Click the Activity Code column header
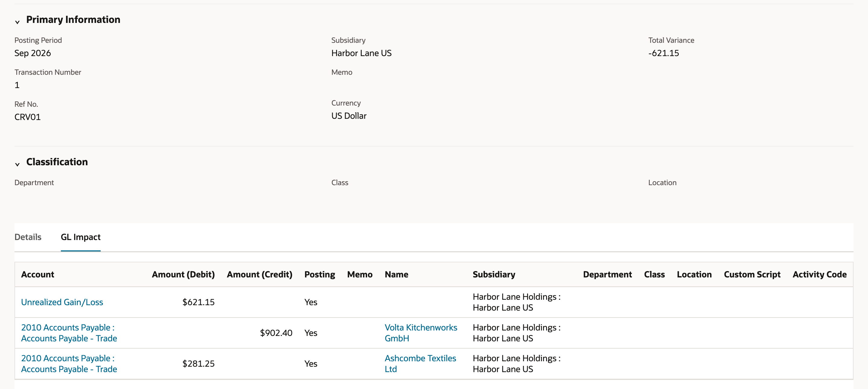The image size is (868, 389). pyautogui.click(x=819, y=274)
